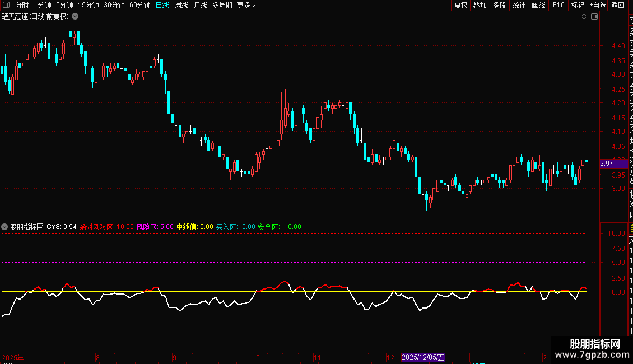This screenshot has width=633, height=364.
Task: Click the CYS: 0.54 indicator value
Action: (x=62, y=227)
